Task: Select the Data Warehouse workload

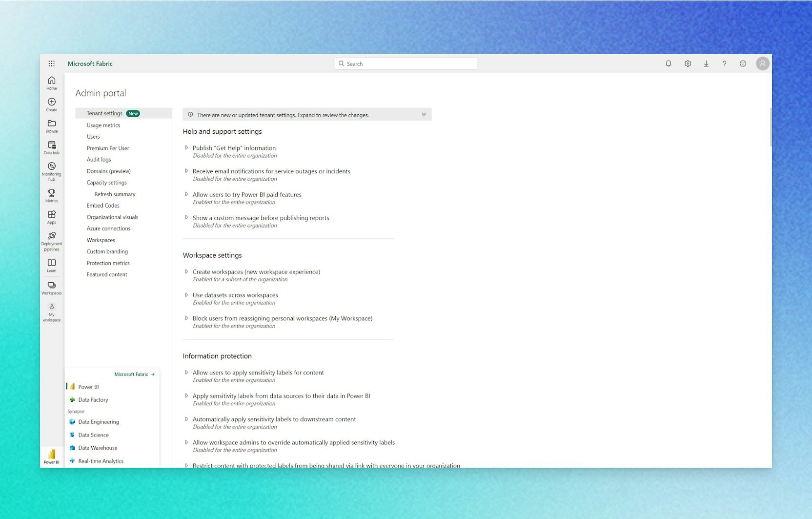Action: (97, 448)
